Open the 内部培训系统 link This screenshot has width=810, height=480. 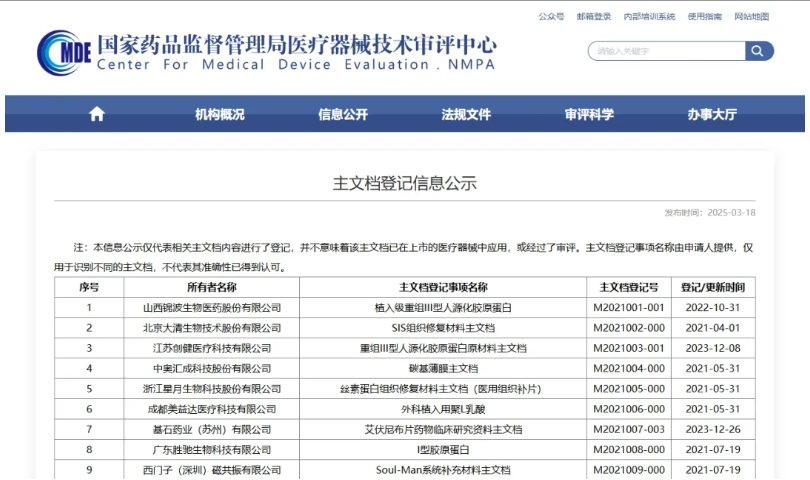[x=649, y=16]
